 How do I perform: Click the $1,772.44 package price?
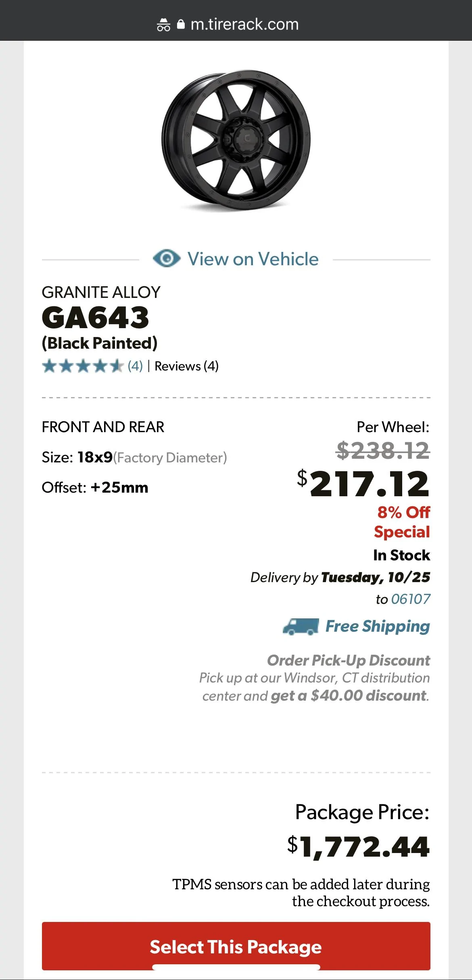(x=358, y=847)
